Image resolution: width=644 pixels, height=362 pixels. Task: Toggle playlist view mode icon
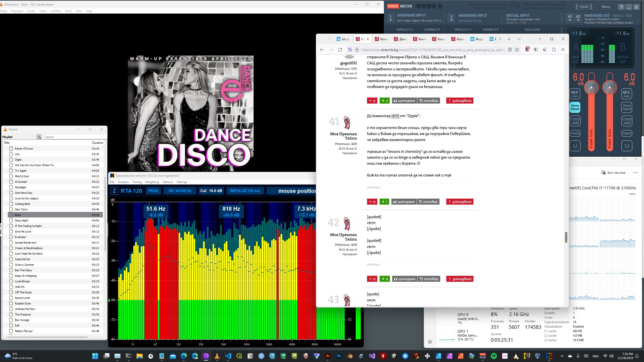click(39, 137)
